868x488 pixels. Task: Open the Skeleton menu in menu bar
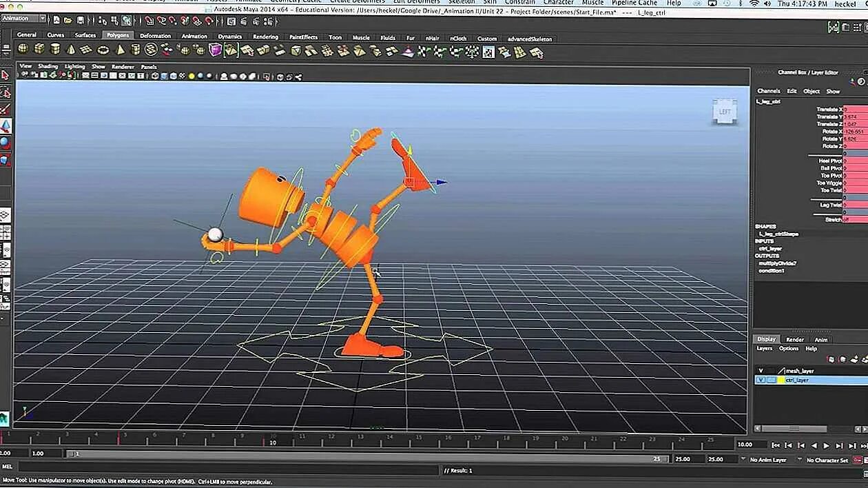point(462,2)
